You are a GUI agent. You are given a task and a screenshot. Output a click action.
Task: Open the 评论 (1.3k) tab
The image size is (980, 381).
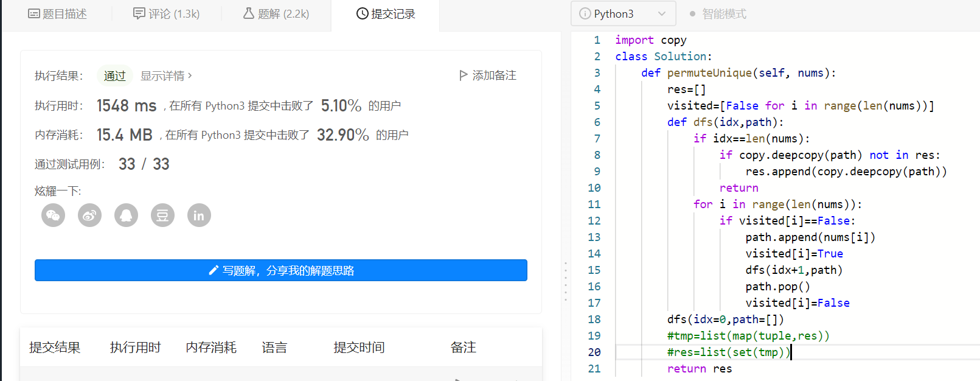tap(167, 14)
